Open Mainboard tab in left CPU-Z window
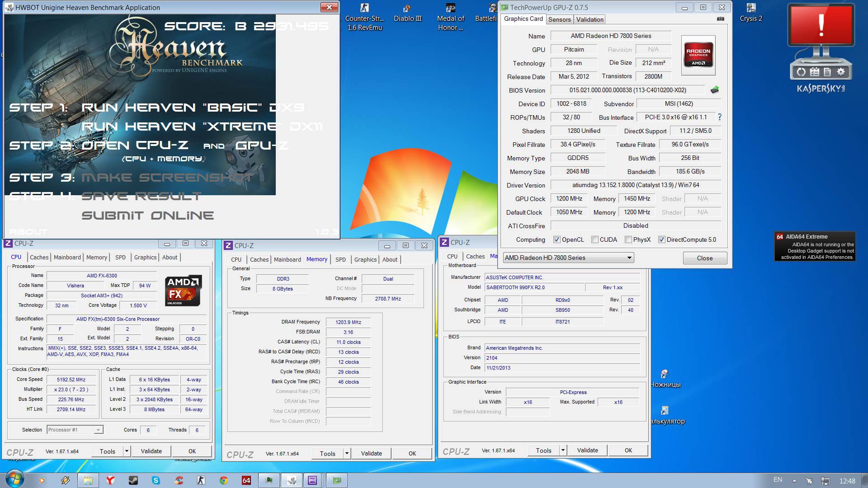 67,257
